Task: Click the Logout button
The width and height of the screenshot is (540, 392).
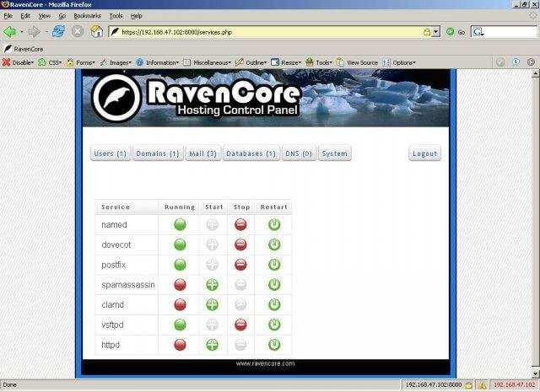Action: [x=425, y=153]
